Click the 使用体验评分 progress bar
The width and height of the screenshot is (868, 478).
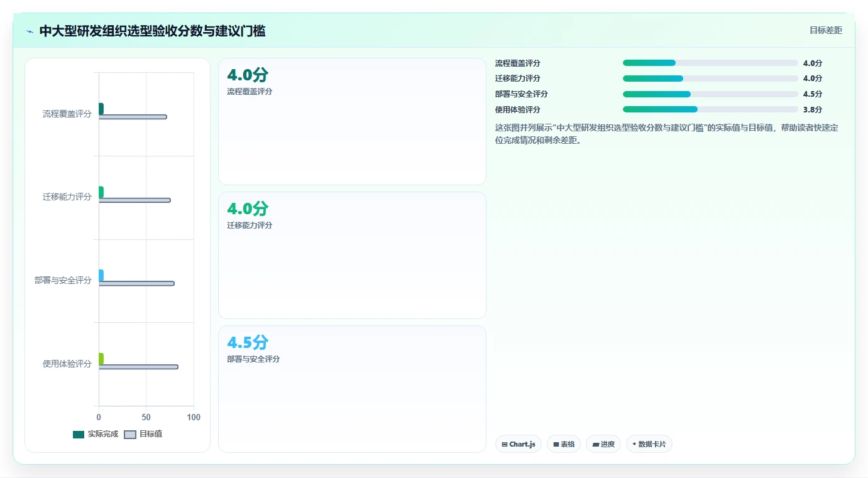pos(710,109)
